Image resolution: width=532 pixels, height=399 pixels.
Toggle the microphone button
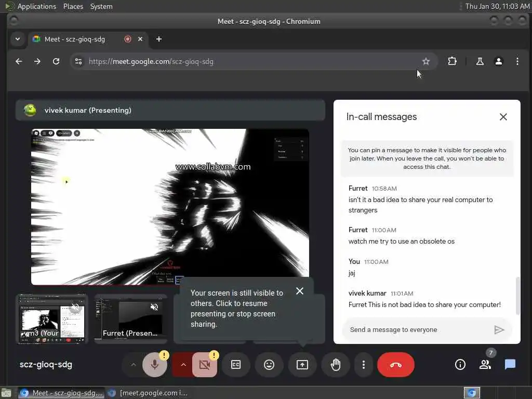[x=155, y=365]
